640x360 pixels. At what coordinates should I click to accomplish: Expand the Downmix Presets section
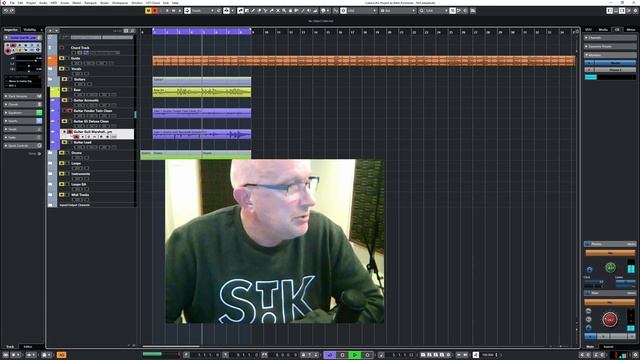pos(610,46)
